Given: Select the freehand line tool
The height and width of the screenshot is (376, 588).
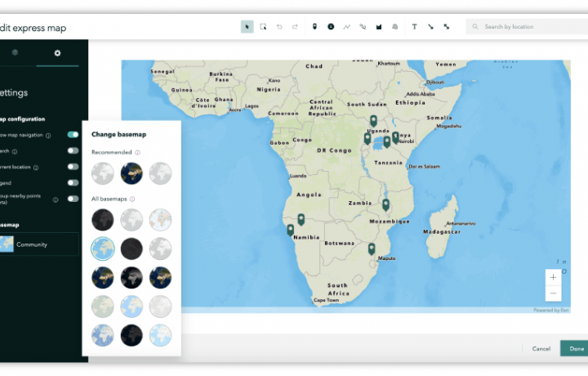Looking at the screenshot, I should (363, 27).
